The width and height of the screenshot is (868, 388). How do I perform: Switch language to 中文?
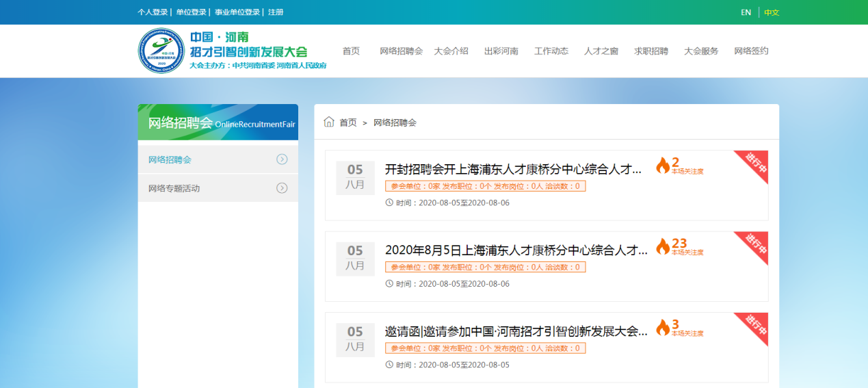[772, 12]
